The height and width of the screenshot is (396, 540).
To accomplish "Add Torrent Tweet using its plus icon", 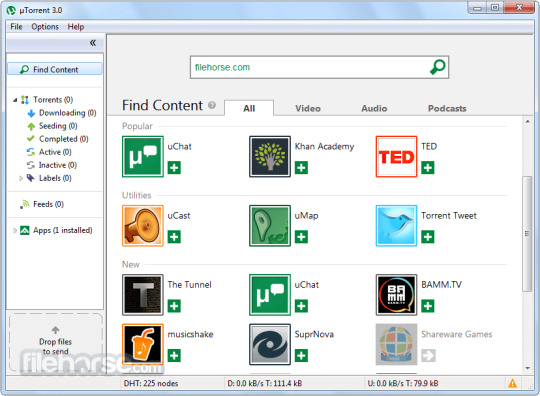I will point(428,237).
